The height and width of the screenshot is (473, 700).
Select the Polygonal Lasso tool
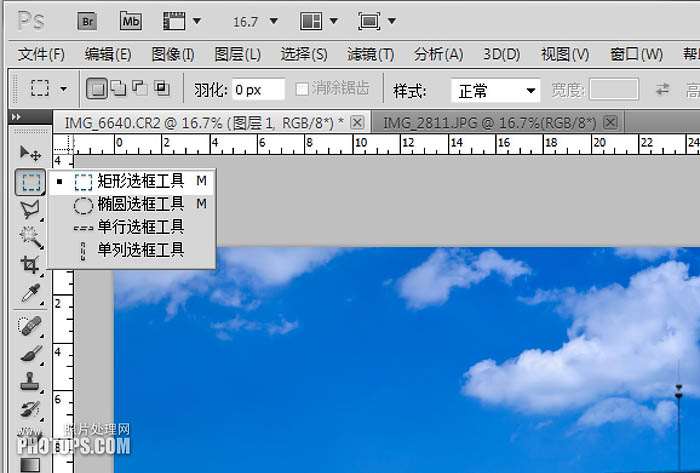pos(30,210)
